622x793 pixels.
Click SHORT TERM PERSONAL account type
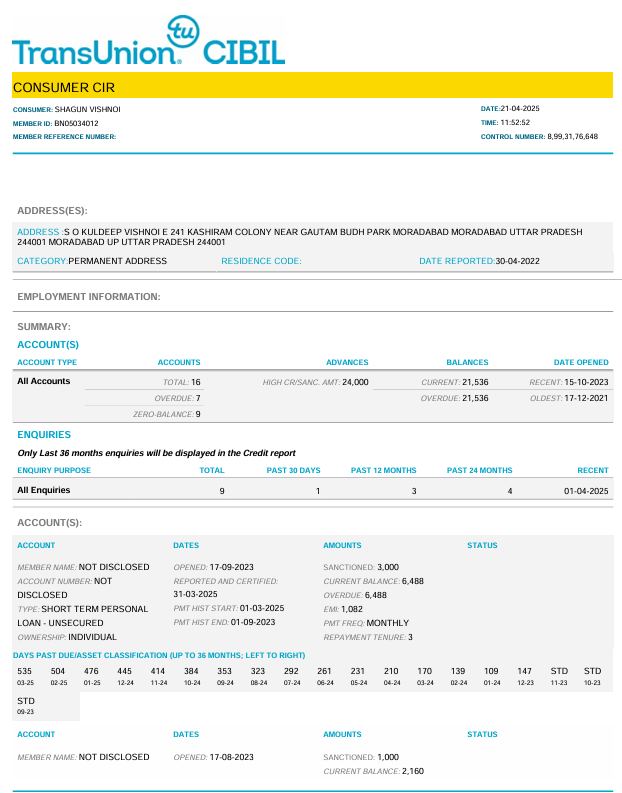coord(95,609)
